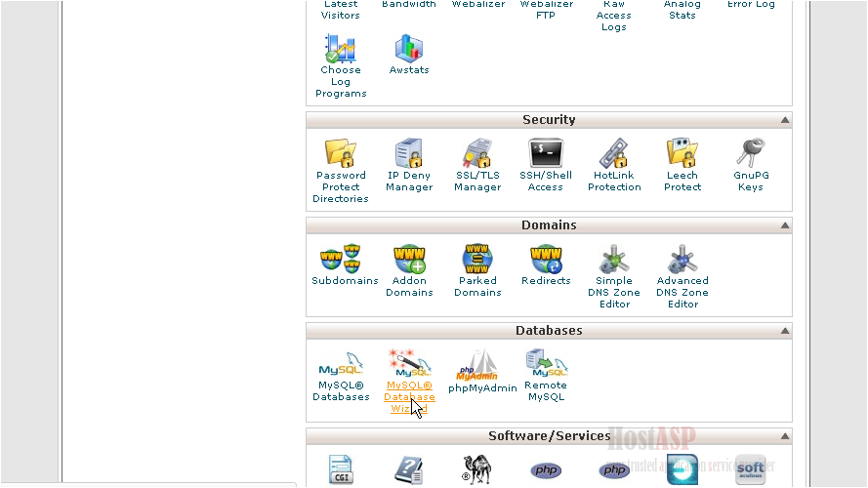
Task: Open the MySQL Databases icon
Action: pyautogui.click(x=341, y=365)
